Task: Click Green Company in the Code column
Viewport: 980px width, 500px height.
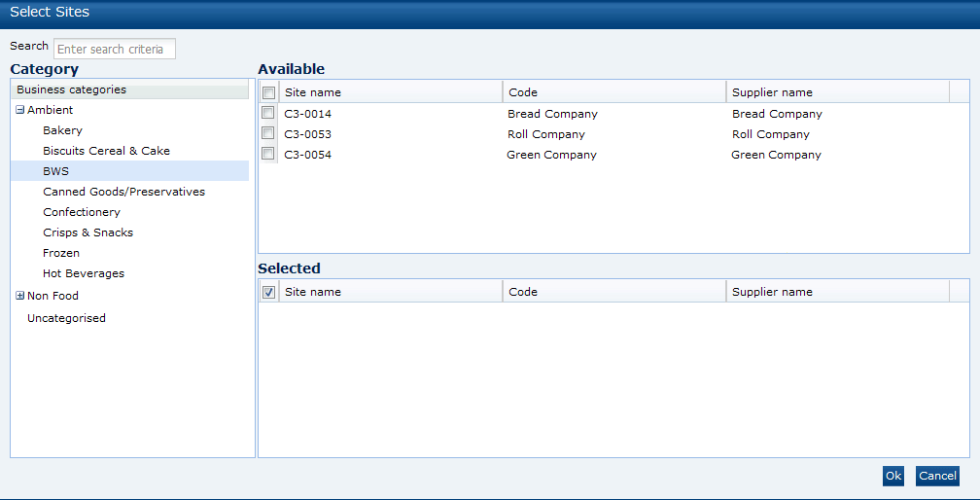Action: point(551,155)
